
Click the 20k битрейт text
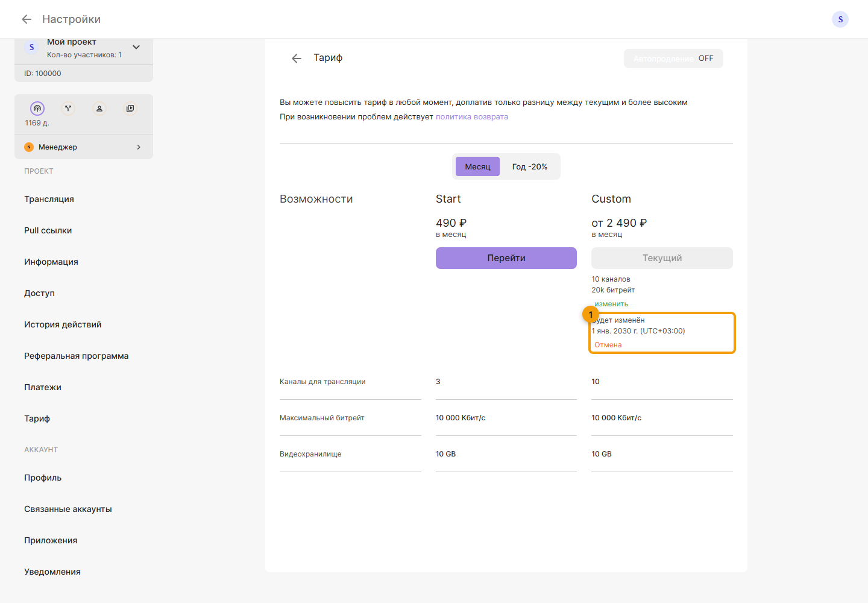(613, 290)
